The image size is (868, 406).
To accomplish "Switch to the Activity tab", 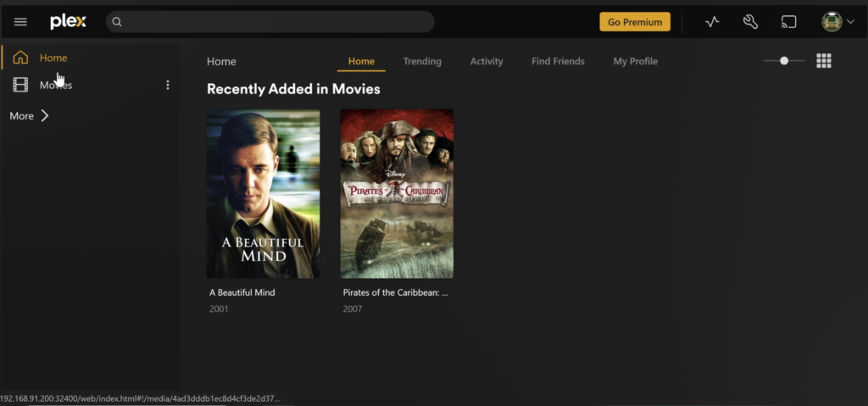I will (487, 62).
